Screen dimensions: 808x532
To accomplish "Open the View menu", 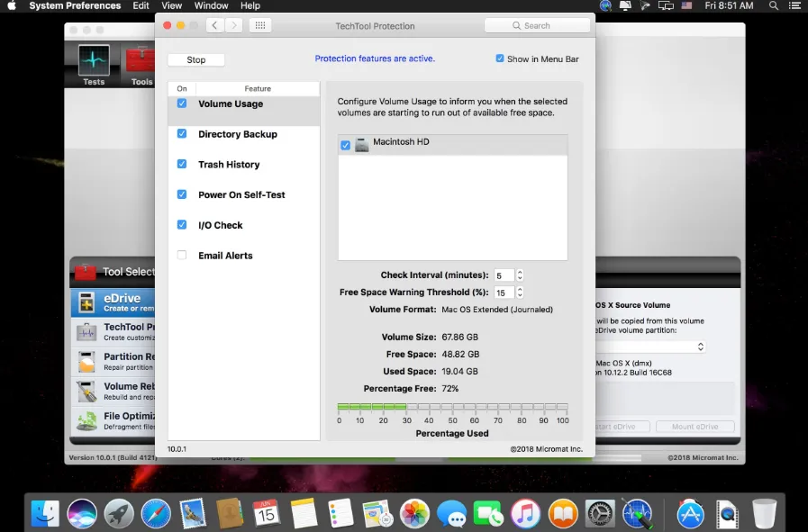I will [171, 5].
